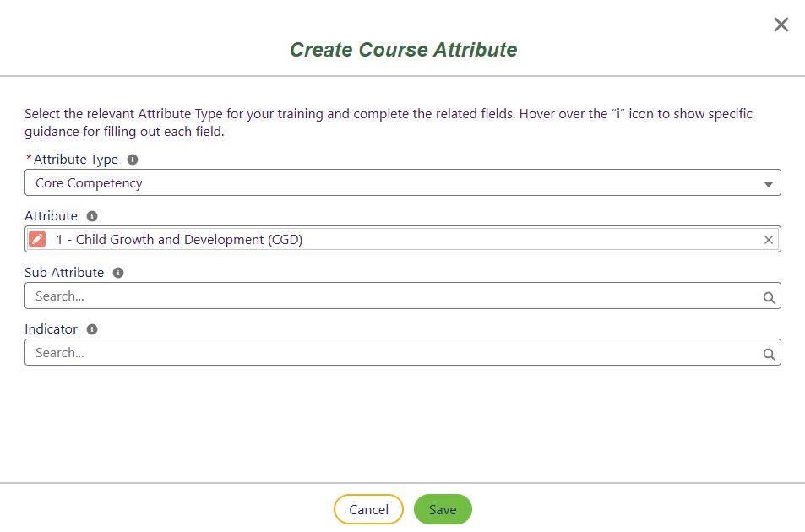Click the instruction text starting 'Select the relevant'
This screenshot has height=532, width=805.
point(389,122)
